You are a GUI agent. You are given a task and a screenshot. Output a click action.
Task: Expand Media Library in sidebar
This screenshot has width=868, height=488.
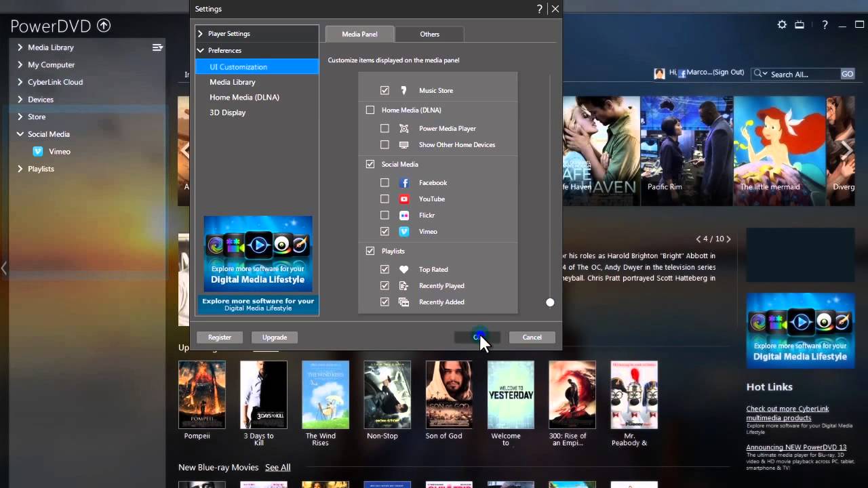20,47
